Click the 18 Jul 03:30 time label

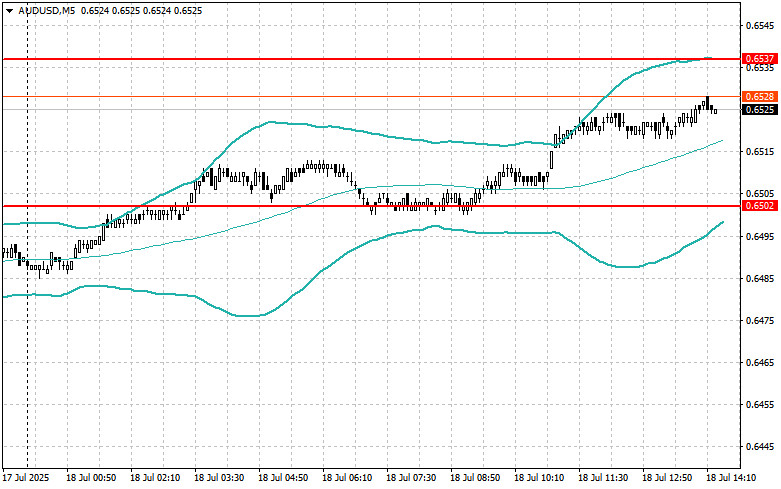219,478
